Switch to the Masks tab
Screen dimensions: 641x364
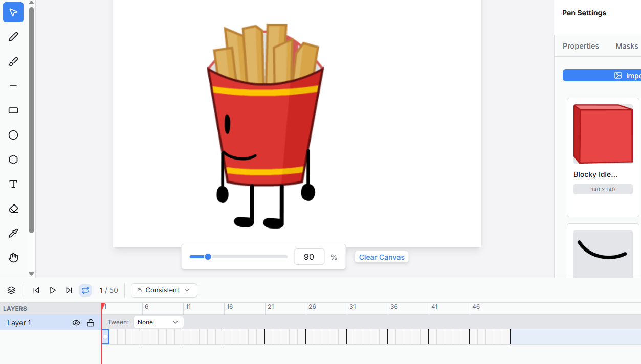pyautogui.click(x=627, y=46)
